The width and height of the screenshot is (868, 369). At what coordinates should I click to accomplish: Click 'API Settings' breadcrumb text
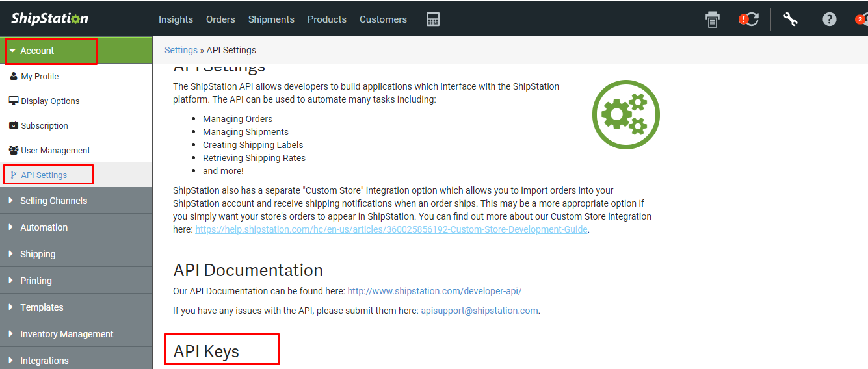click(x=231, y=50)
